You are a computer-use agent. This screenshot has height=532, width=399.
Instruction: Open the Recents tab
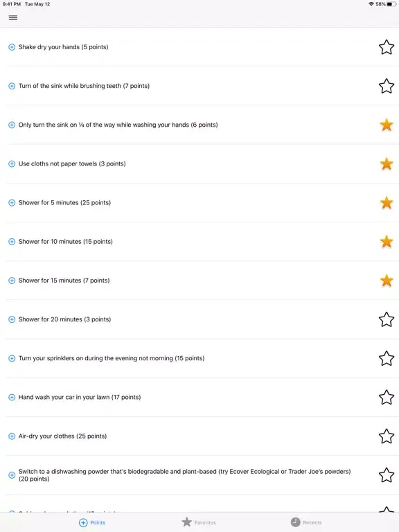(306, 522)
